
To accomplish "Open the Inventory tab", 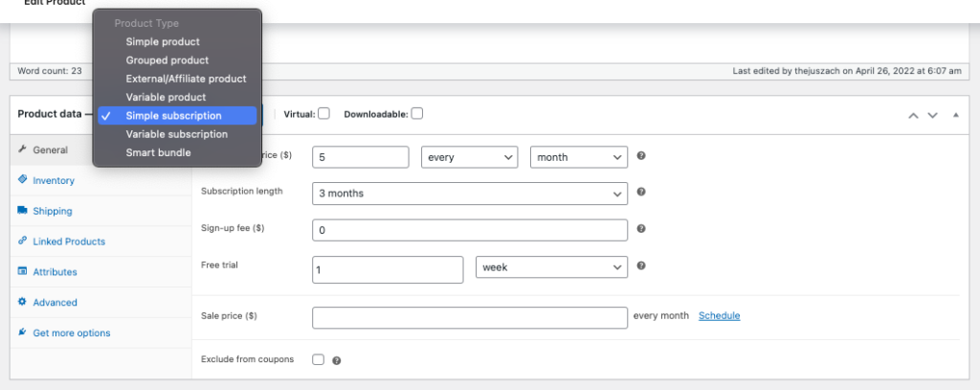I will click(x=54, y=180).
